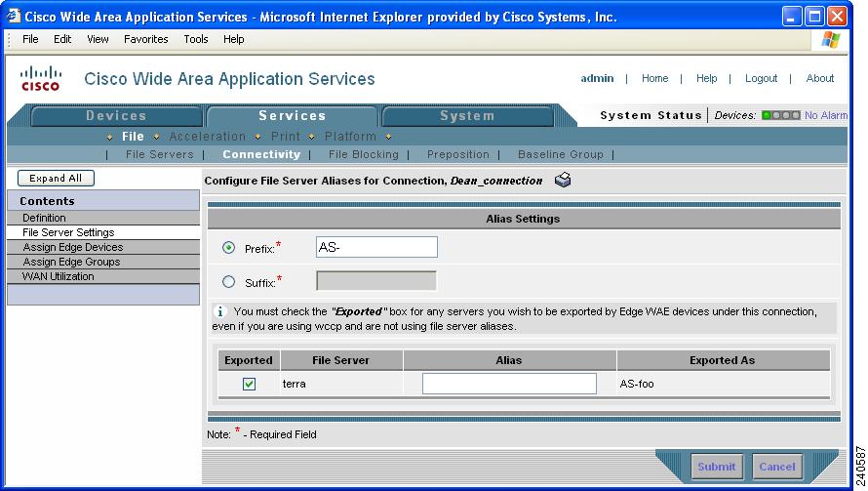The height and width of the screenshot is (491, 868).
Task: Open Assign Edge Devices in Contents
Action: 103,247
